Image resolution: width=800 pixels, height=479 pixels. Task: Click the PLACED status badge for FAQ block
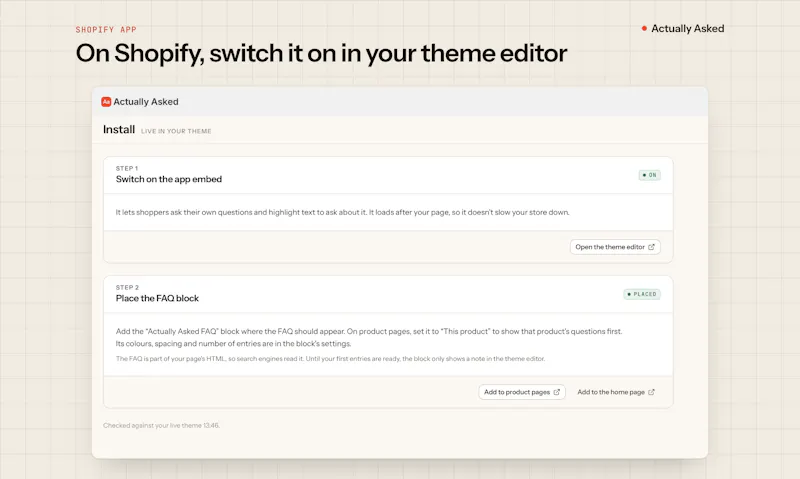[x=642, y=294]
